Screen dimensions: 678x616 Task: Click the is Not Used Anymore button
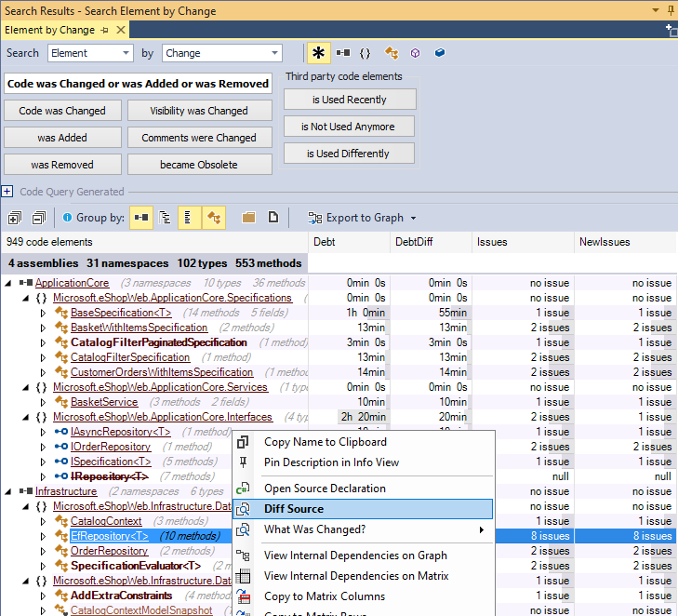[x=349, y=127]
